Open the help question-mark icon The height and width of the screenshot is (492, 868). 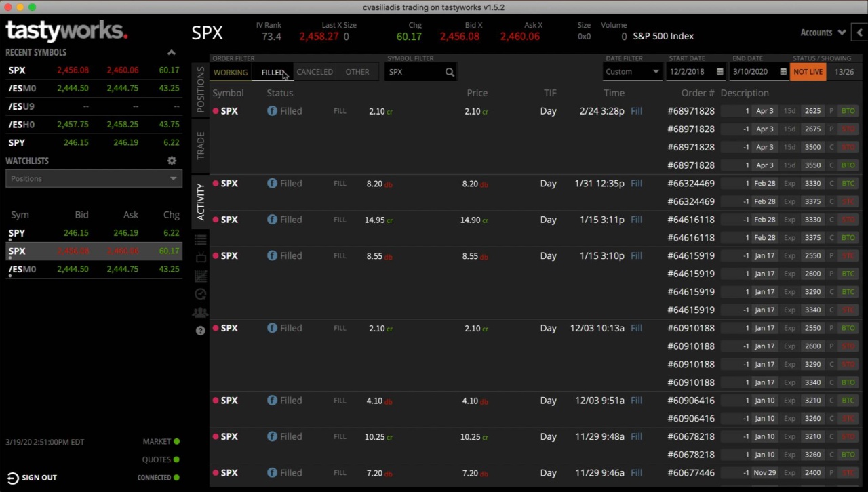click(200, 331)
